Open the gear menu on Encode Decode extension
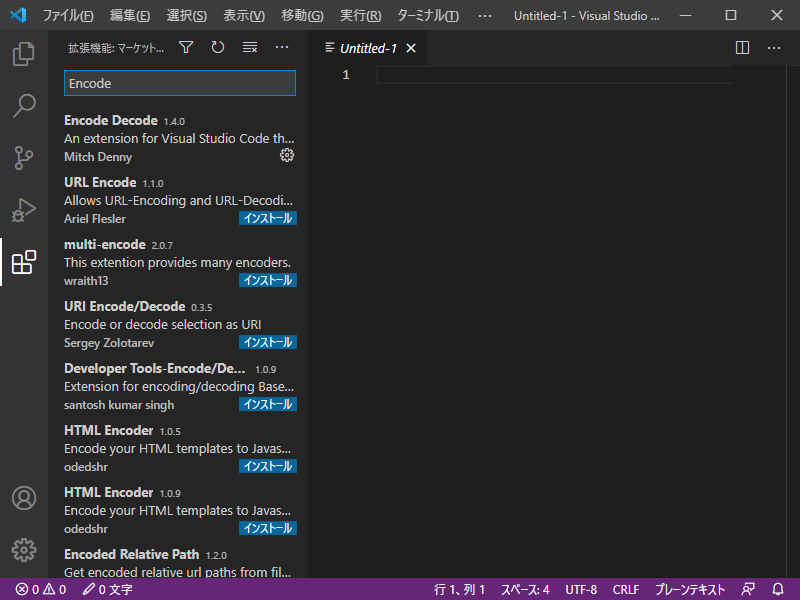The image size is (800, 600). (287, 155)
